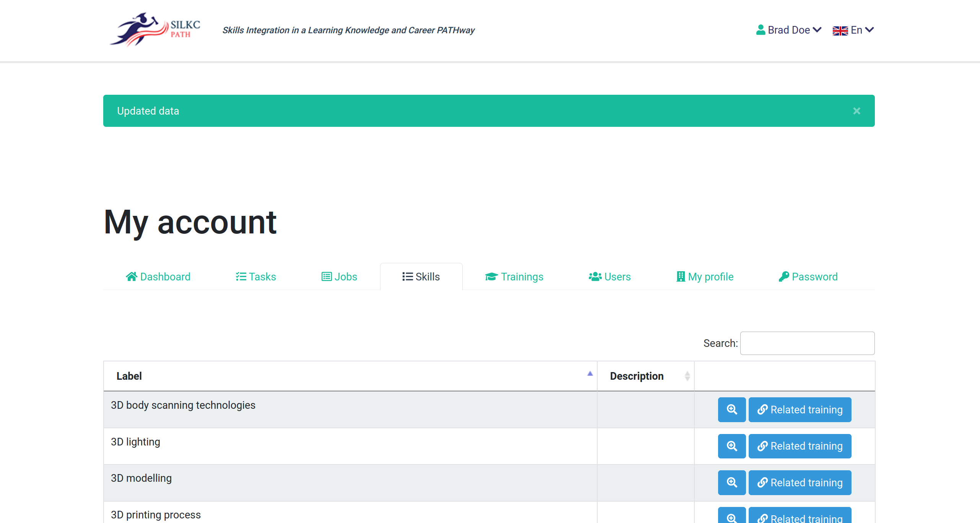Click Related training for 3D modelling

tap(800, 483)
